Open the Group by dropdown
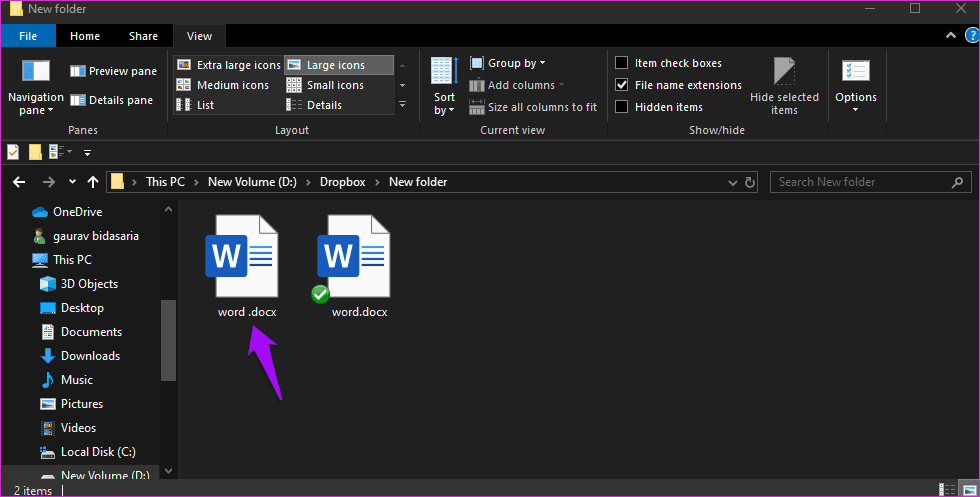Image resolution: width=980 pixels, height=497 pixels. click(x=508, y=63)
